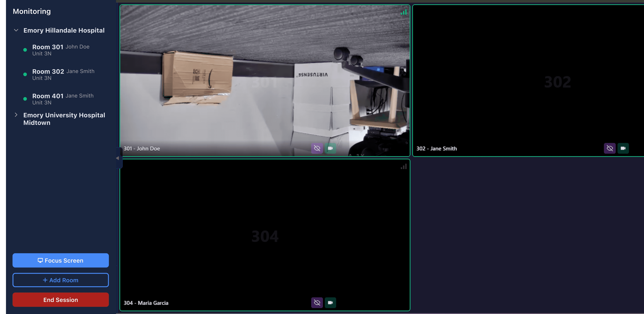644x314 pixels.
Task: Select Room 302 Jane Smith entry
Action: pyautogui.click(x=63, y=75)
